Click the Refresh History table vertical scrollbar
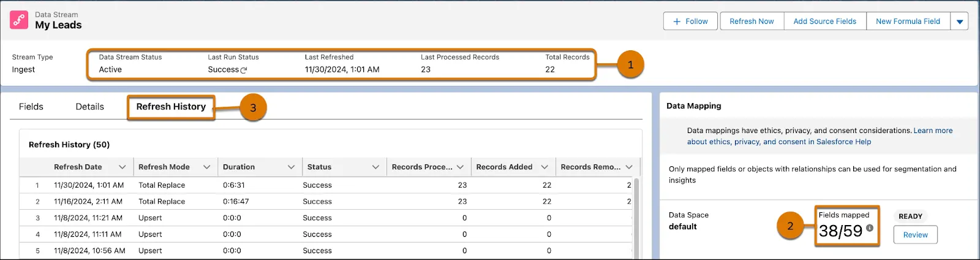Image resolution: width=980 pixels, height=260 pixels. (x=637, y=218)
